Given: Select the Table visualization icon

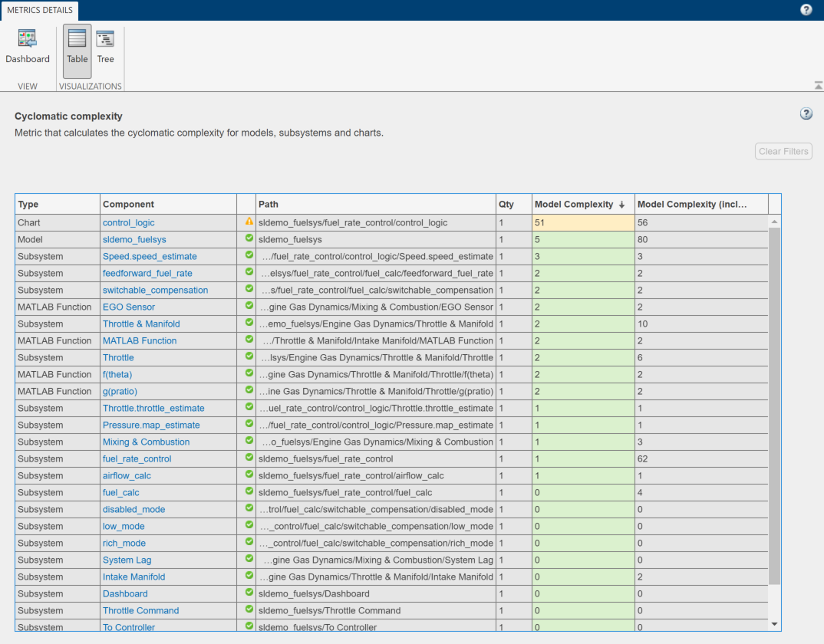Looking at the screenshot, I should [77, 46].
